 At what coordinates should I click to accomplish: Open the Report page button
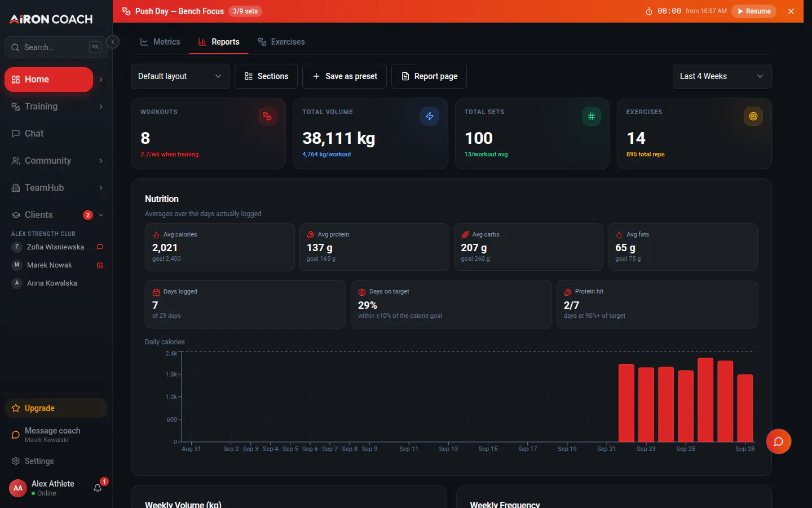coord(429,76)
